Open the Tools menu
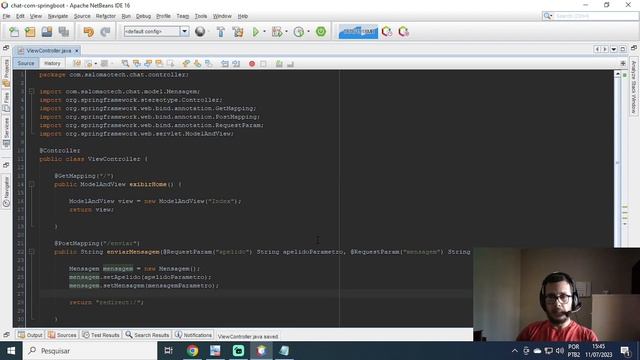640x360 pixels. 201,16
